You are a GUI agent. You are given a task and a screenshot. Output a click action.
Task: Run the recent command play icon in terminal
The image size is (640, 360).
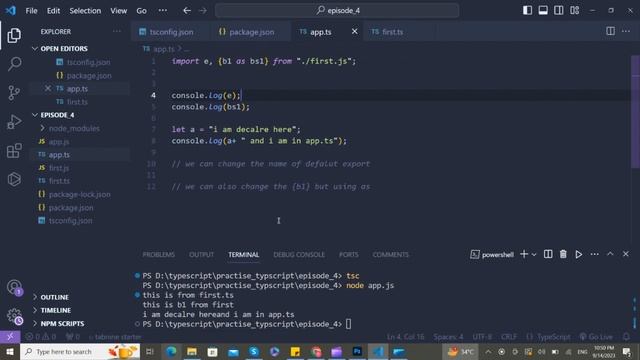click(578, 254)
